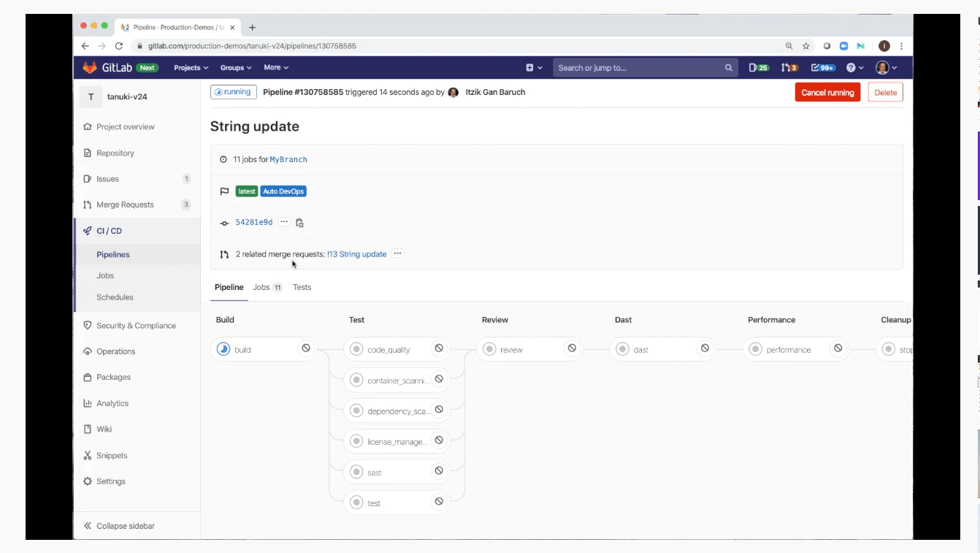Click the browser address bar URL

(x=252, y=46)
